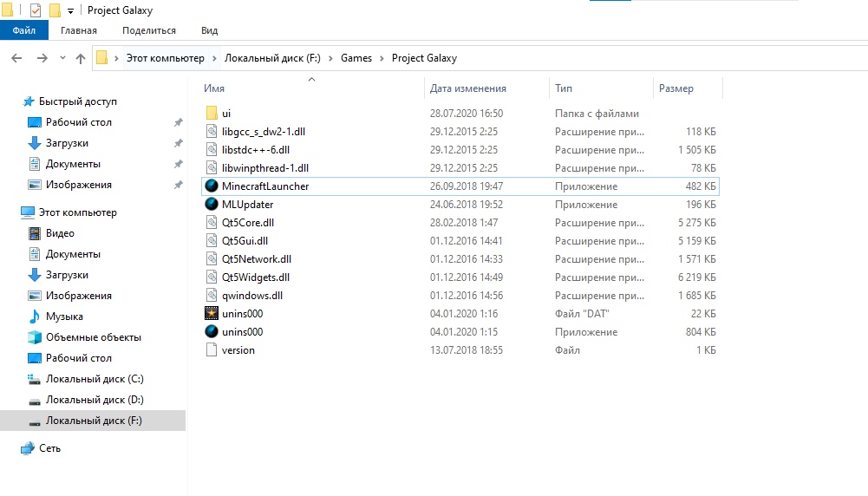Sort files by Размер column
868x496 pixels.
[x=676, y=88]
